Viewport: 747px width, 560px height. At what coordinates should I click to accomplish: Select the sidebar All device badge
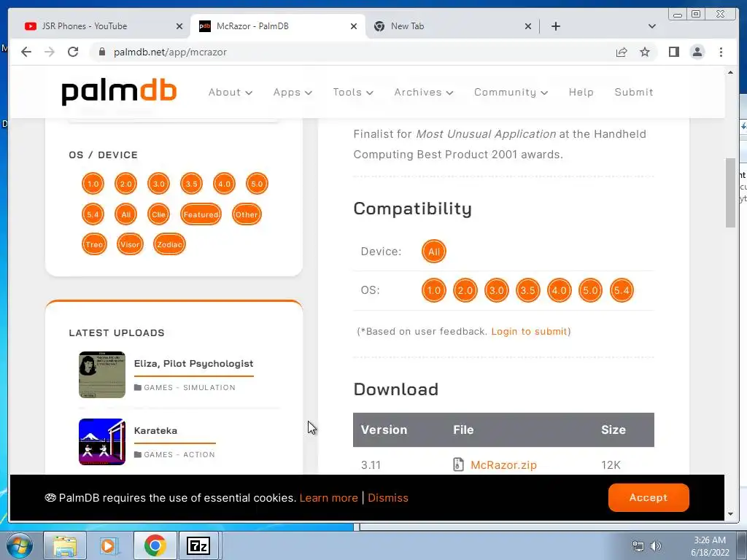(x=125, y=214)
